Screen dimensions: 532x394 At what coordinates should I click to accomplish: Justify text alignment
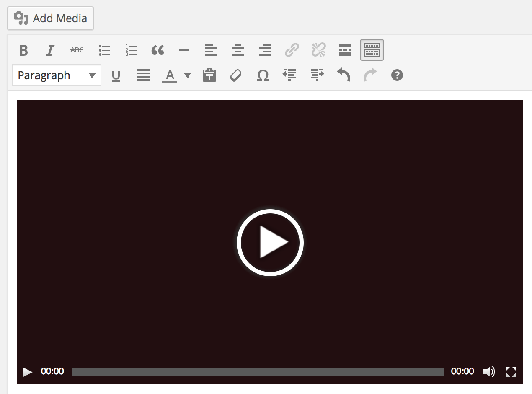click(x=143, y=75)
